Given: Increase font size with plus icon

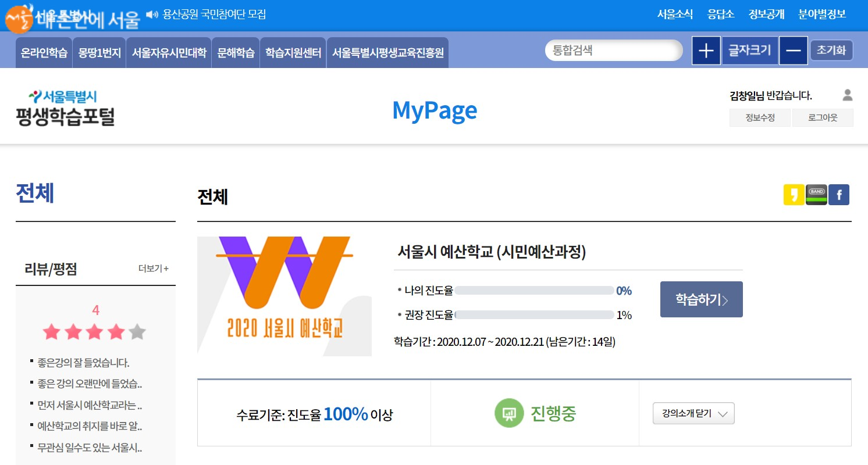Looking at the screenshot, I should coord(706,51).
